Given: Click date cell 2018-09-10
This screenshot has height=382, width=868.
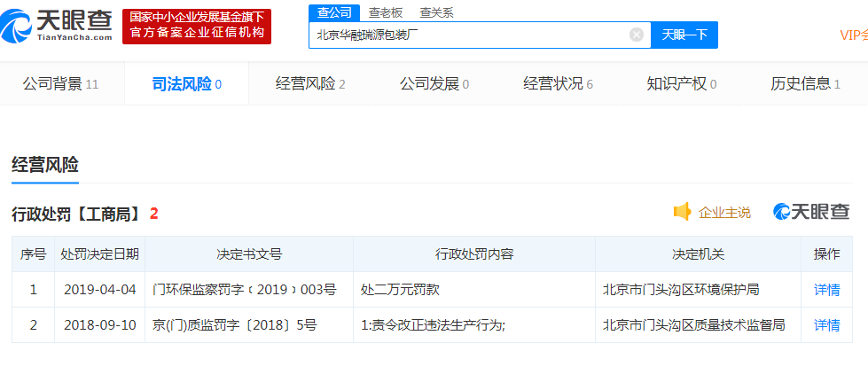Looking at the screenshot, I should (99, 325).
